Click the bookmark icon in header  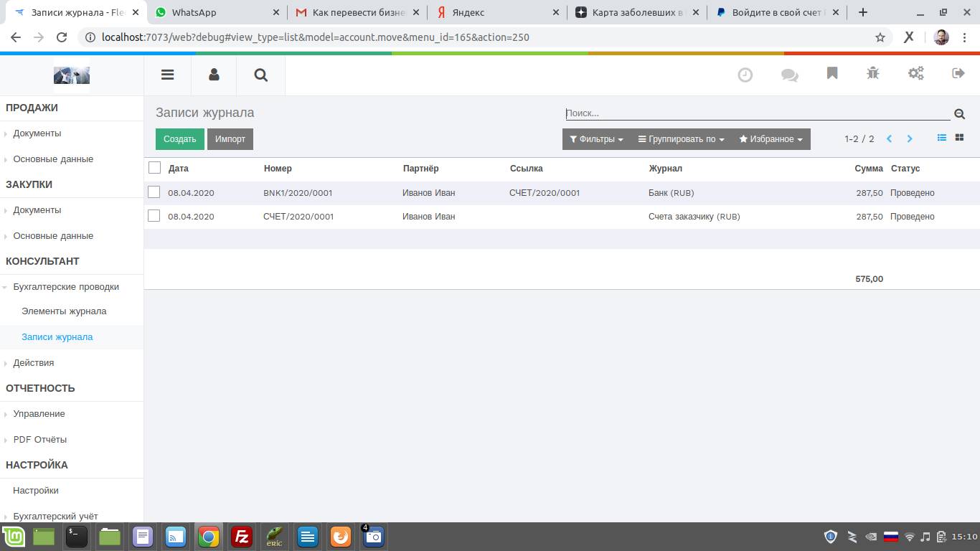pyautogui.click(x=832, y=73)
